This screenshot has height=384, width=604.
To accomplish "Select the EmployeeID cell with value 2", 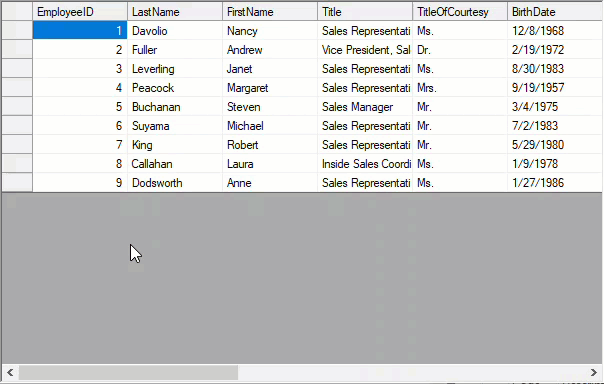I will click(80, 50).
